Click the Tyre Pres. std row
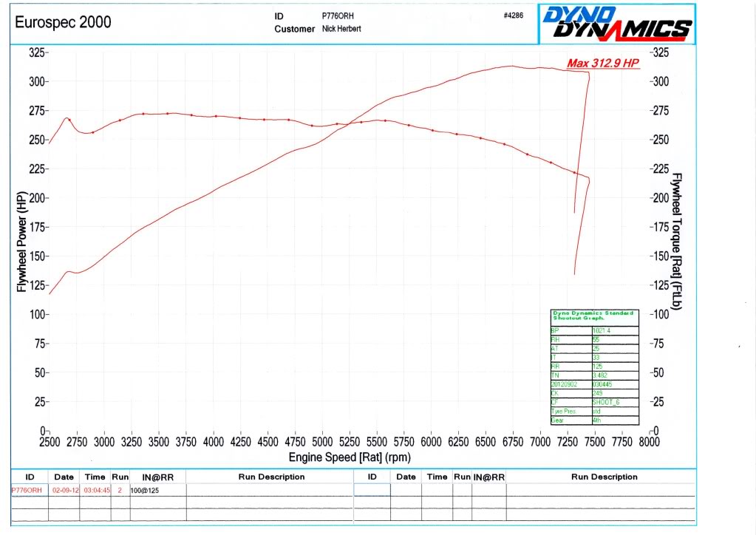 pyautogui.click(x=594, y=411)
